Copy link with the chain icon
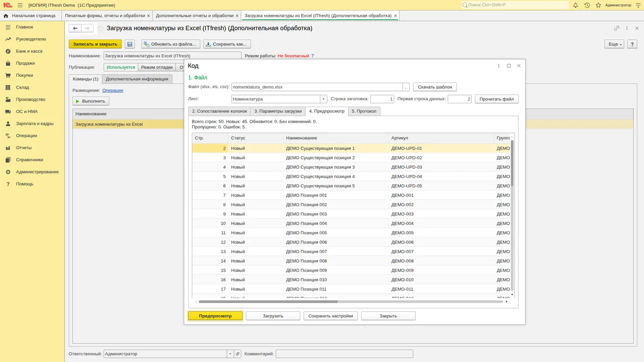 click(x=616, y=28)
